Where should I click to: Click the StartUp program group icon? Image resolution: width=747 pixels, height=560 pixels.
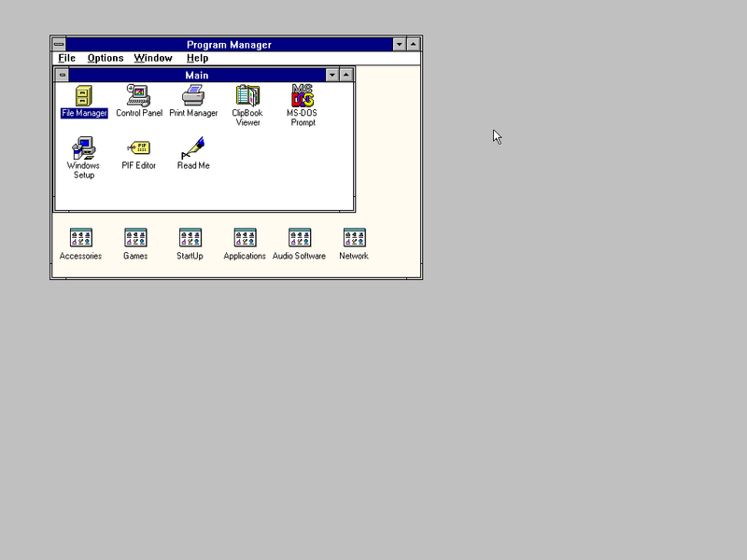pos(190,238)
